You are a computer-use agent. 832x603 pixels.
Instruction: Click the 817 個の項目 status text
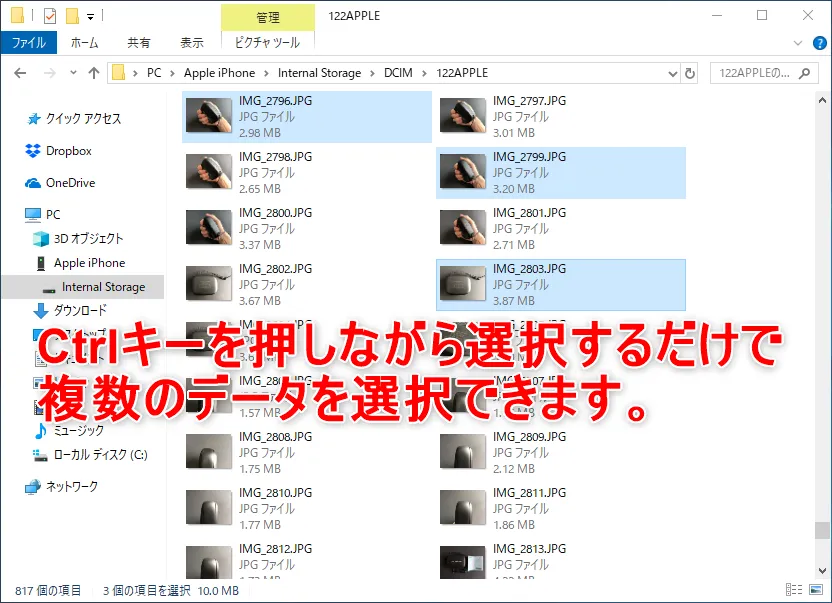coord(48,590)
